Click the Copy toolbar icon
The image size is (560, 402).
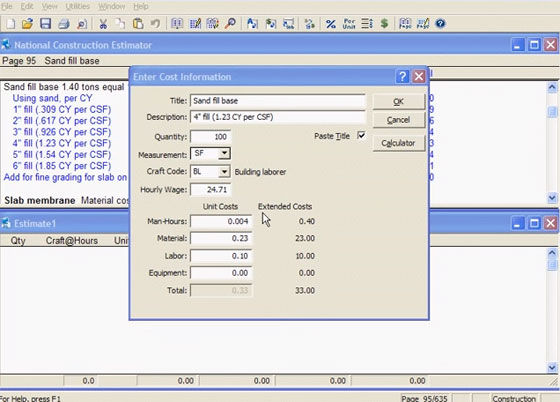pos(121,24)
